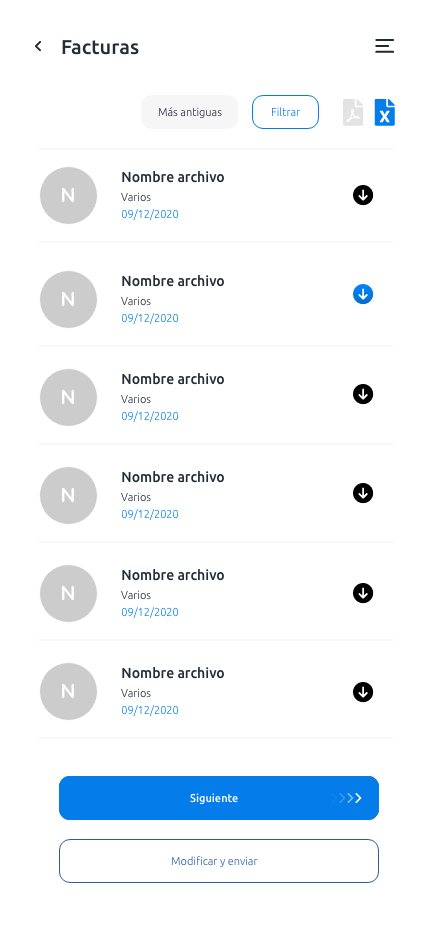Download the last invoice in list
This screenshot has height=926, width=428.
(363, 692)
